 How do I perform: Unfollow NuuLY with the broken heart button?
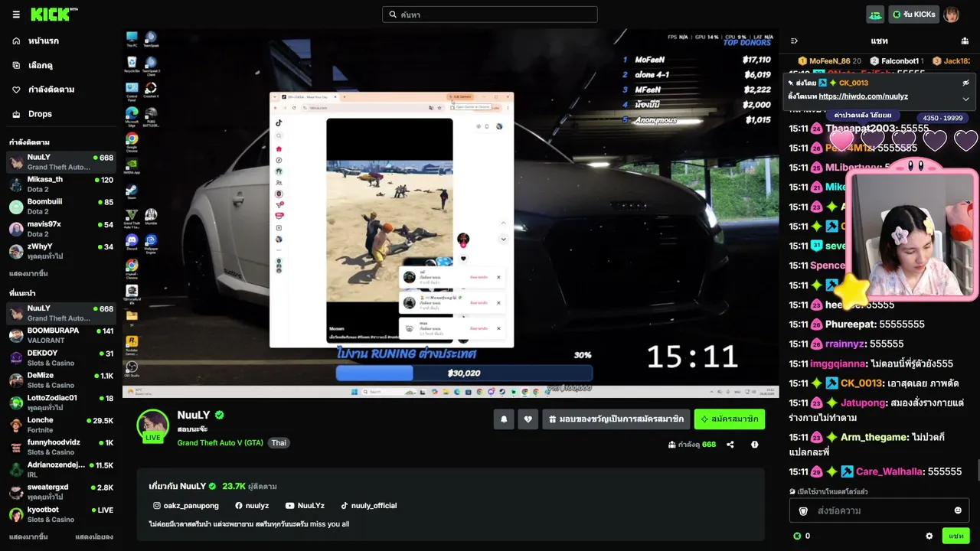[528, 419]
